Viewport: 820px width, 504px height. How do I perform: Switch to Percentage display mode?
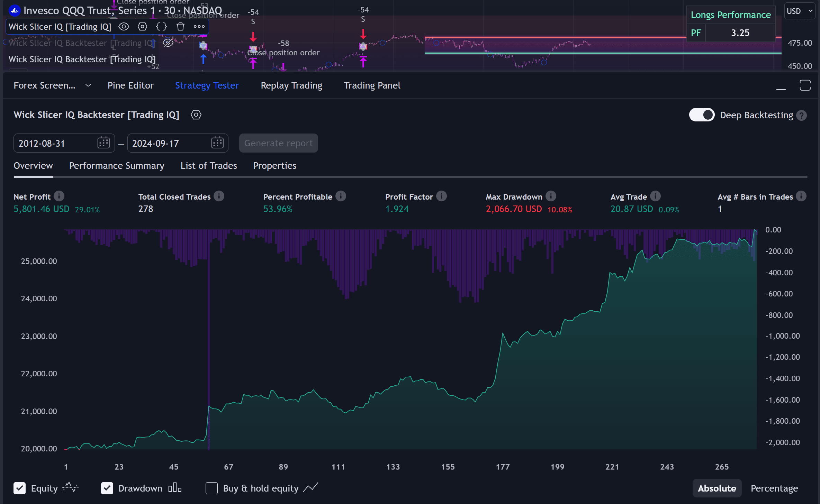pos(774,488)
